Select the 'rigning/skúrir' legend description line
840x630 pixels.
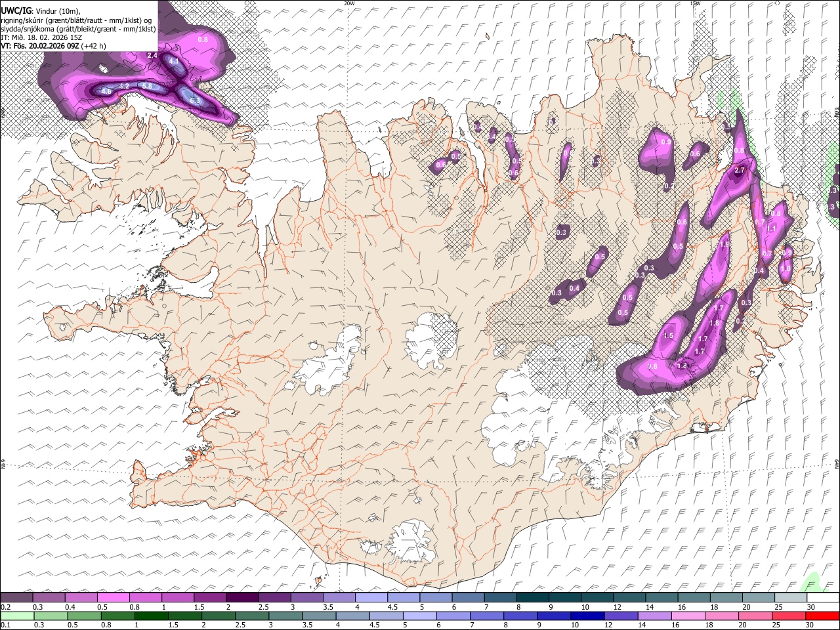(x=76, y=20)
